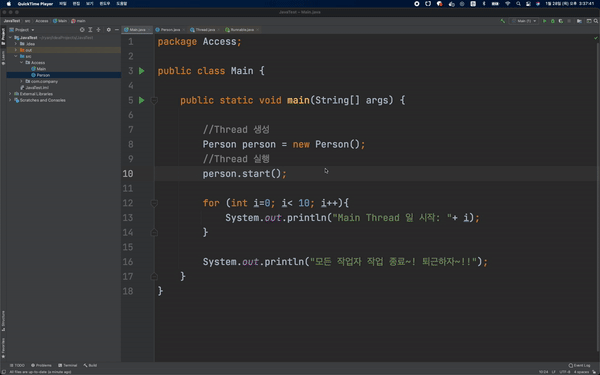Image resolution: width=600 pixels, height=375 pixels.
Task: Expand the com.company package
Action: click(21, 82)
